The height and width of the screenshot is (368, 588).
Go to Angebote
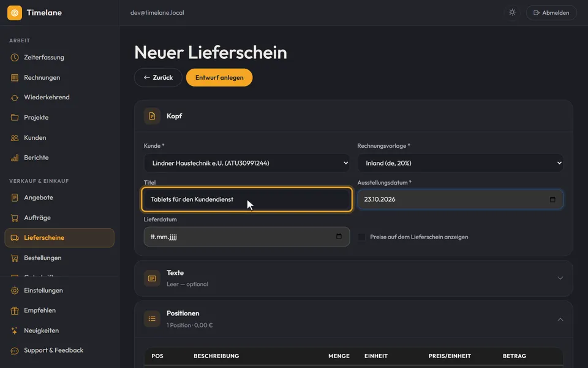click(x=59, y=197)
